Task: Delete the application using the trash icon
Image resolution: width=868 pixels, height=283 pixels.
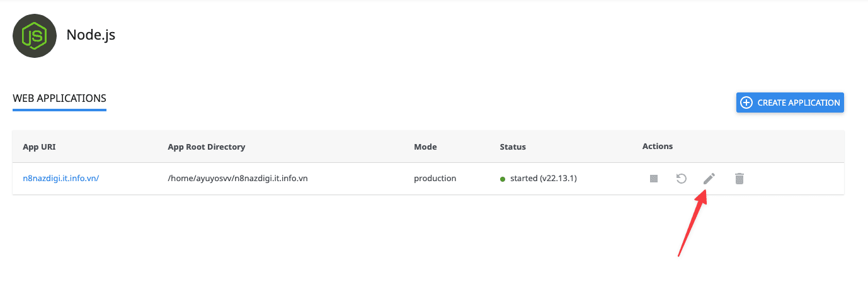Action: click(x=740, y=179)
